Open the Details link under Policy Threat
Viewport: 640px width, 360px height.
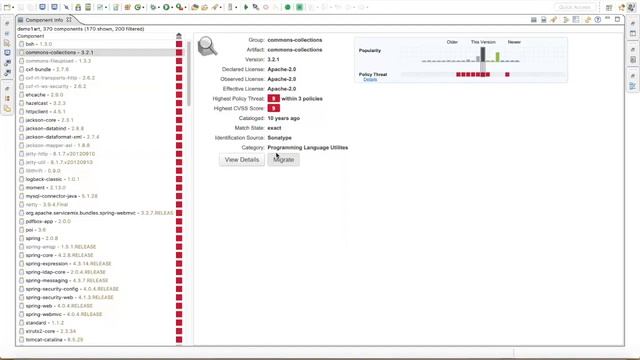point(370,80)
